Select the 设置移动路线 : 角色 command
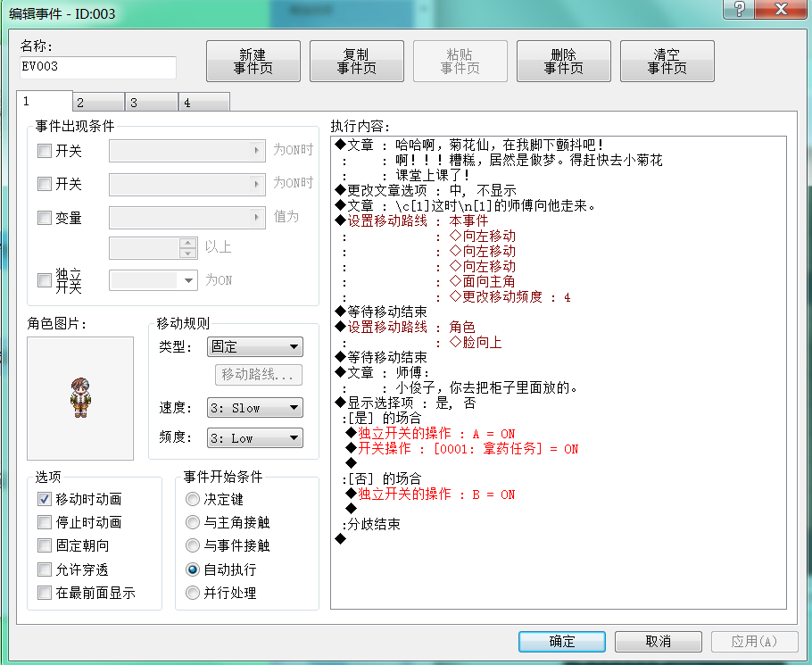812x665 pixels. tap(405, 327)
